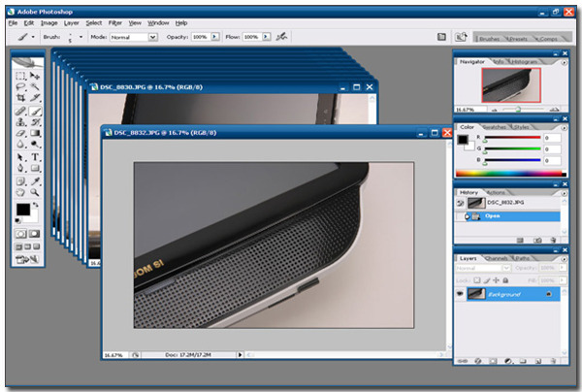Image resolution: width=582 pixels, height=392 pixels.
Task: Toggle lock transparent pixels in Layers panel
Action: click(476, 278)
